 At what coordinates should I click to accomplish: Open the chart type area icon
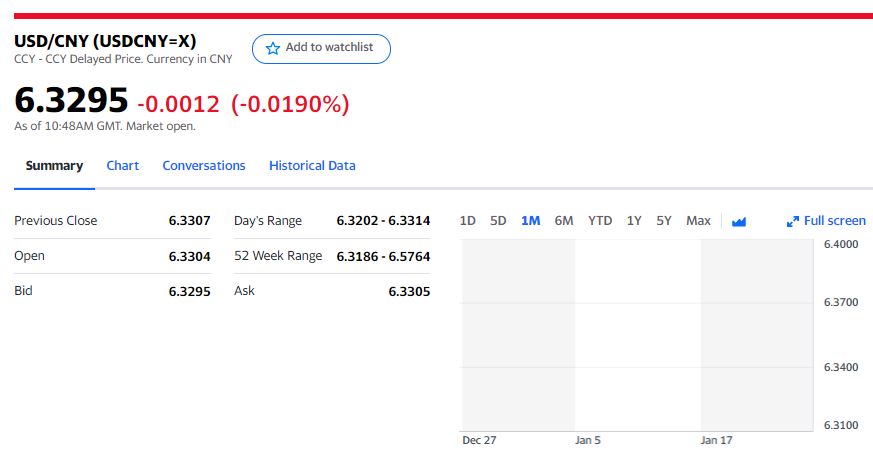739,221
